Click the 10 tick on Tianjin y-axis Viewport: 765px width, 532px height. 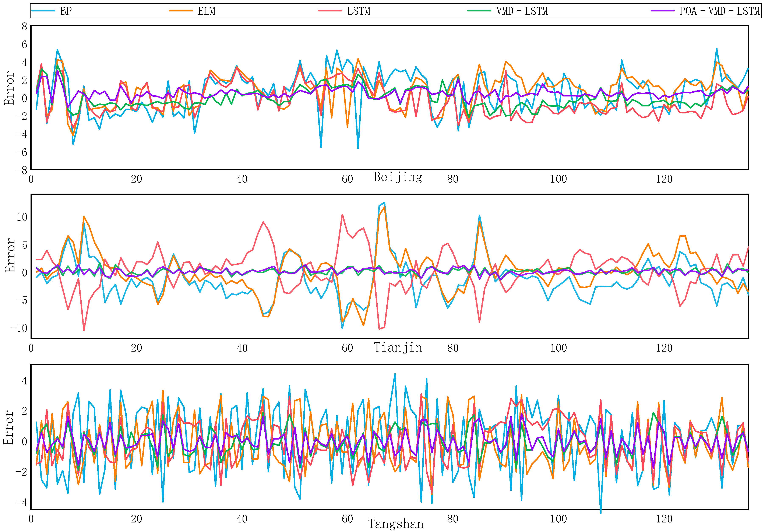[x=22, y=217]
